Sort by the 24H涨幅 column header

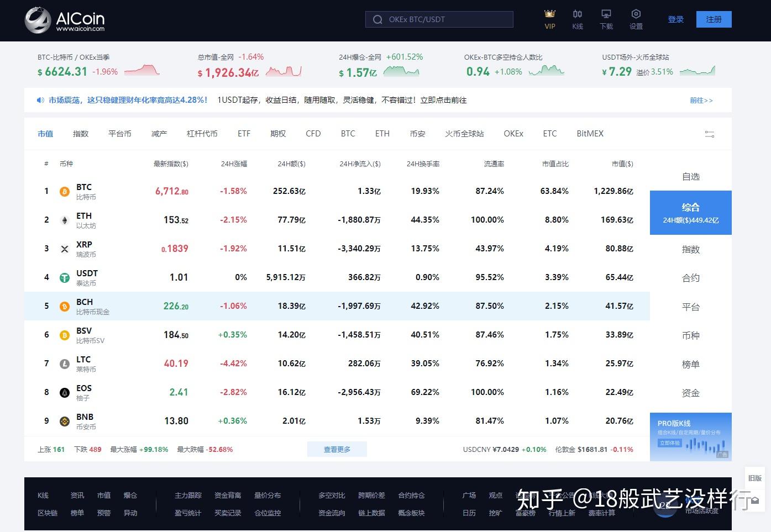[234, 164]
